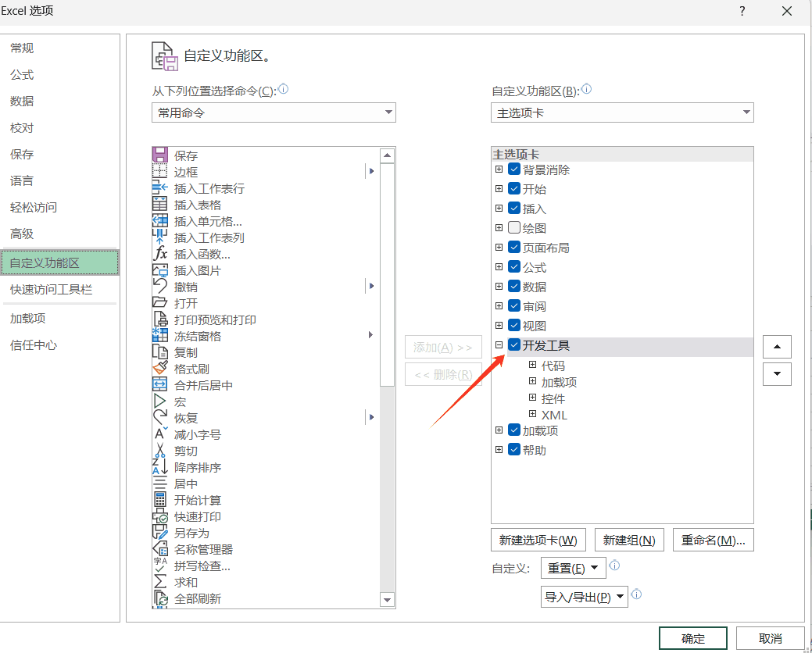This screenshot has height=653, width=812.
Task: Toggle the 公式 tab checkbox
Action: [514, 267]
